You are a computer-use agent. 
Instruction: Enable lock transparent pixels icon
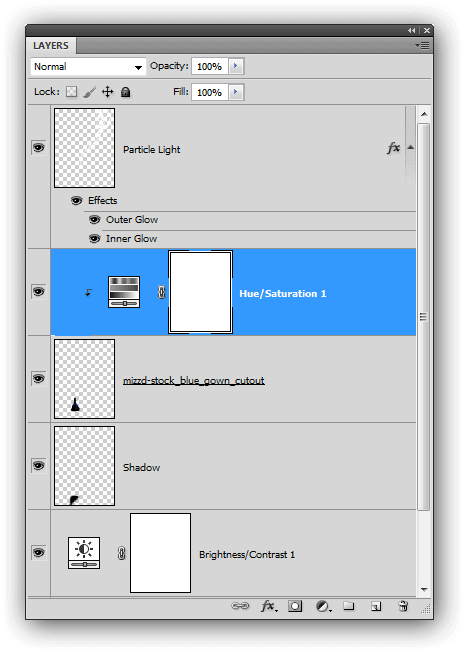[72, 91]
